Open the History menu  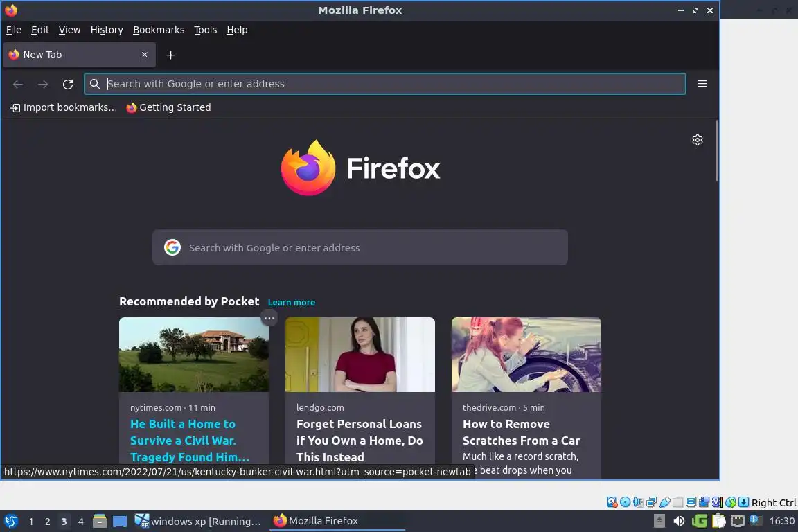[x=107, y=30]
